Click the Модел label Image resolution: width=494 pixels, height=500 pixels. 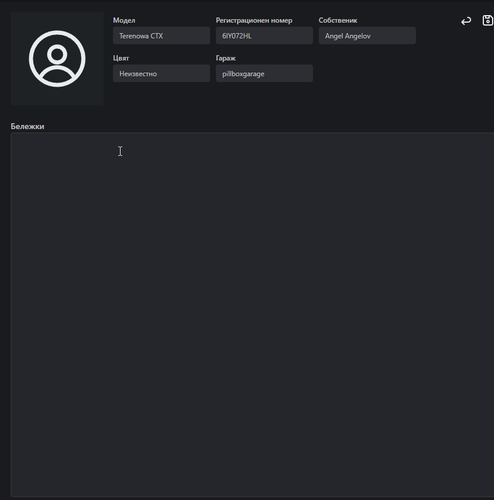[x=124, y=20]
